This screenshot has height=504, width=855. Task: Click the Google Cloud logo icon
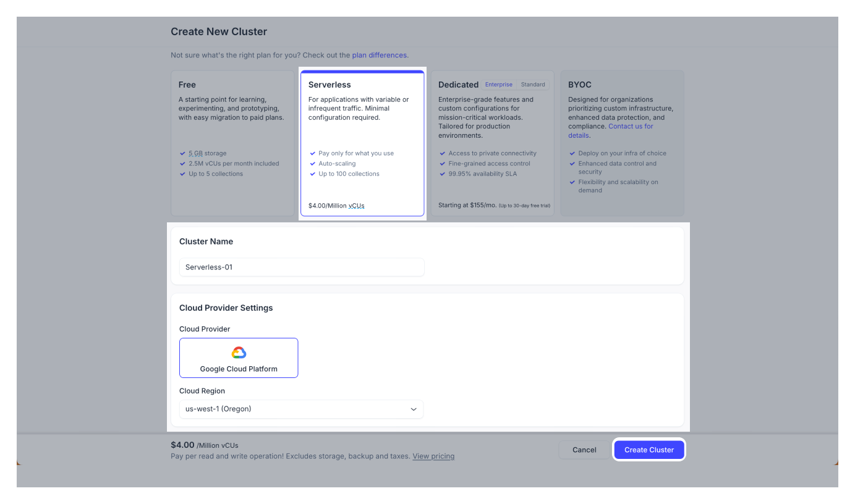click(239, 353)
